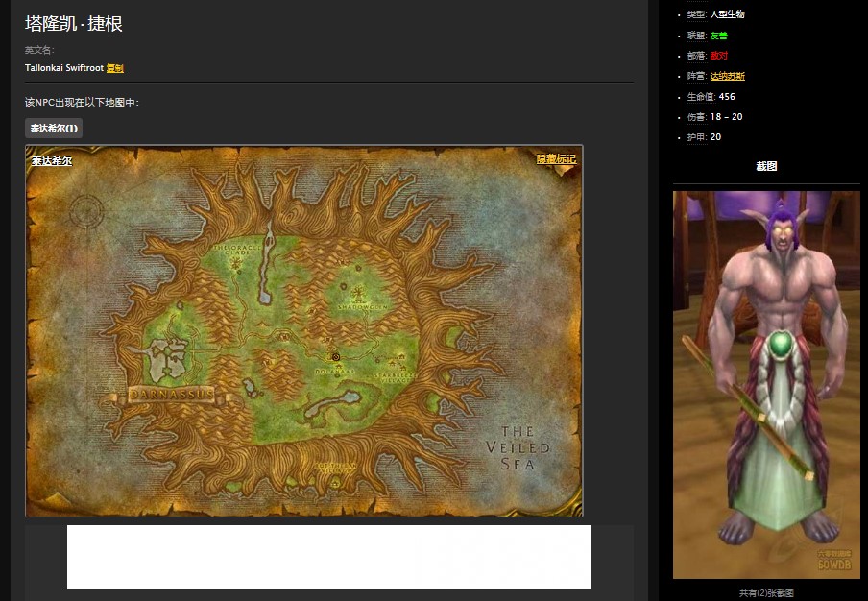Click the 生命值 label in the info list

tap(700, 97)
